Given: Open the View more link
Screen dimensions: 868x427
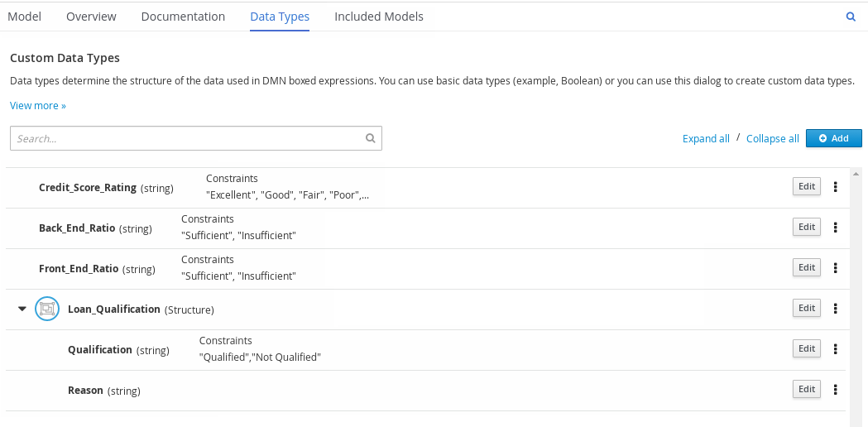Looking at the screenshot, I should click(37, 106).
